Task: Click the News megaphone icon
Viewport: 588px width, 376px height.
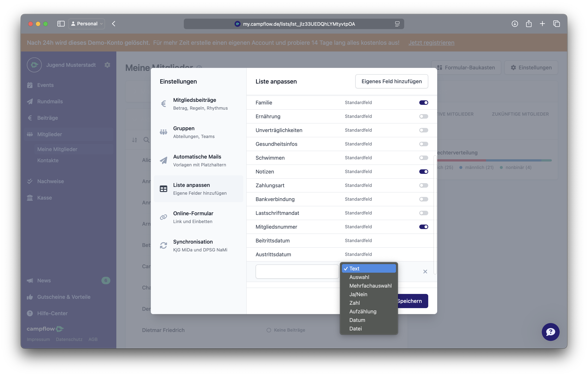Action: [30, 281]
